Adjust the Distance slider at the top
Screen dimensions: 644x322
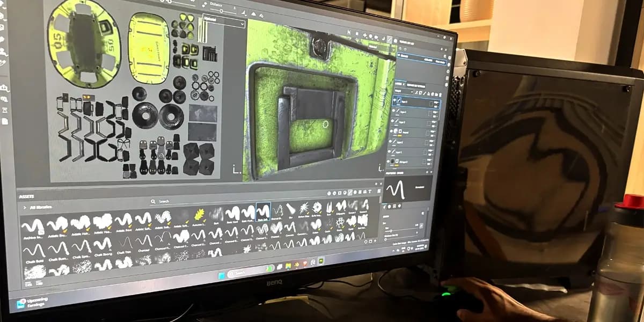222,11
